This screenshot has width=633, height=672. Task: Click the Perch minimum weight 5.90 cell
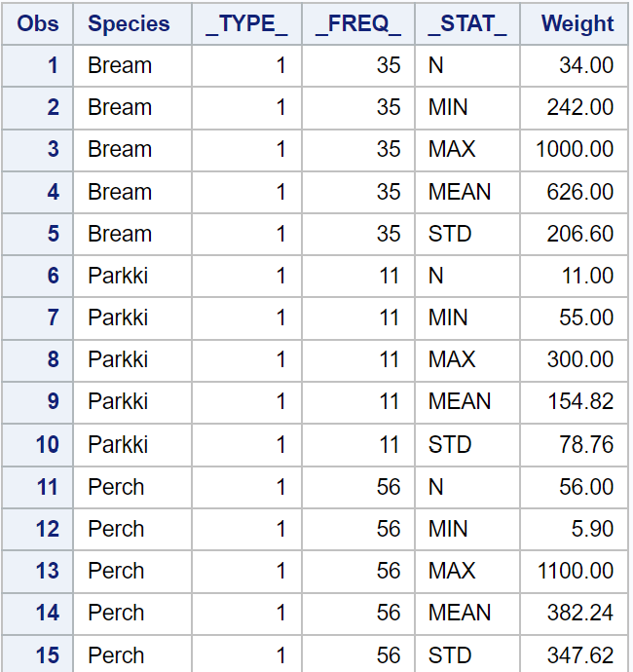click(x=574, y=529)
